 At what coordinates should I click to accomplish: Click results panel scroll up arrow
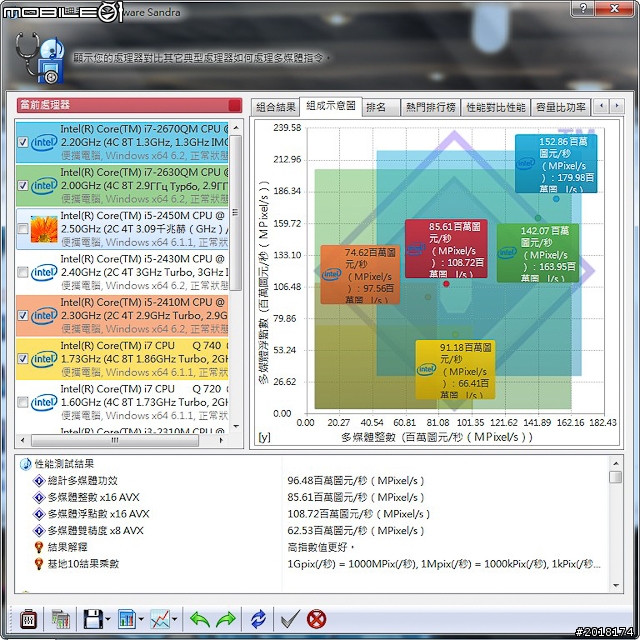(x=616, y=463)
